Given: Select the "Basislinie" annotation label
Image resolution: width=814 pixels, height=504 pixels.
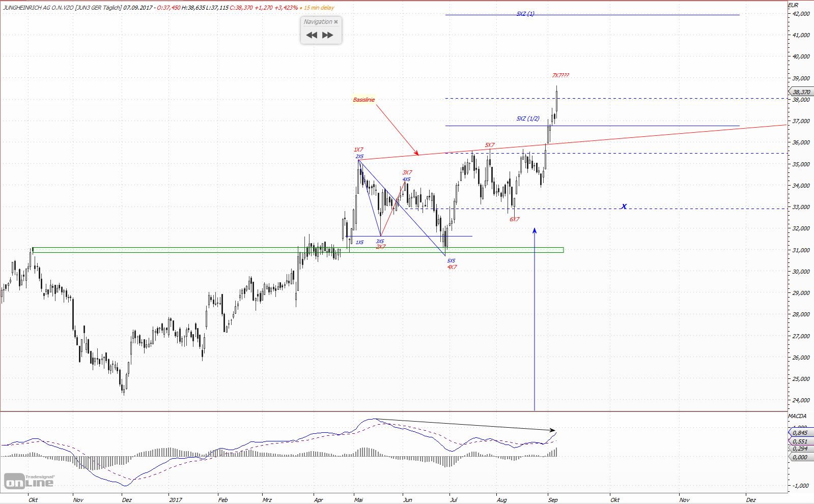Looking at the screenshot, I should pyautogui.click(x=364, y=100).
